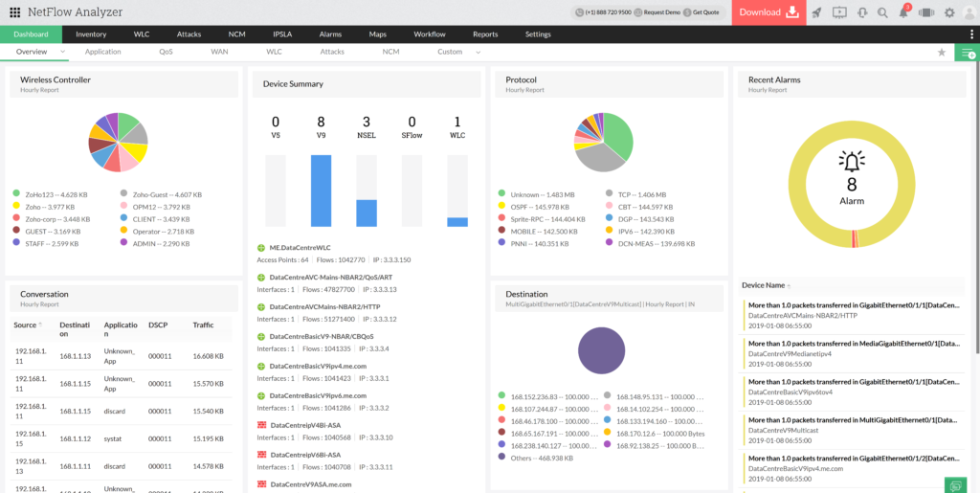Open the search magnifier icon
The image size is (980, 493).
click(882, 12)
